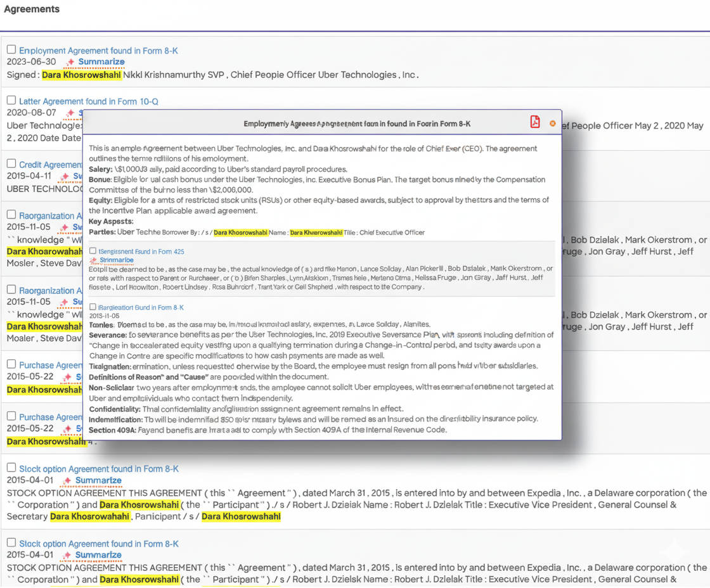Click the sparkle icon beside Employment Agreement Summarize
Screen dimensions: 710x588
[72, 62]
